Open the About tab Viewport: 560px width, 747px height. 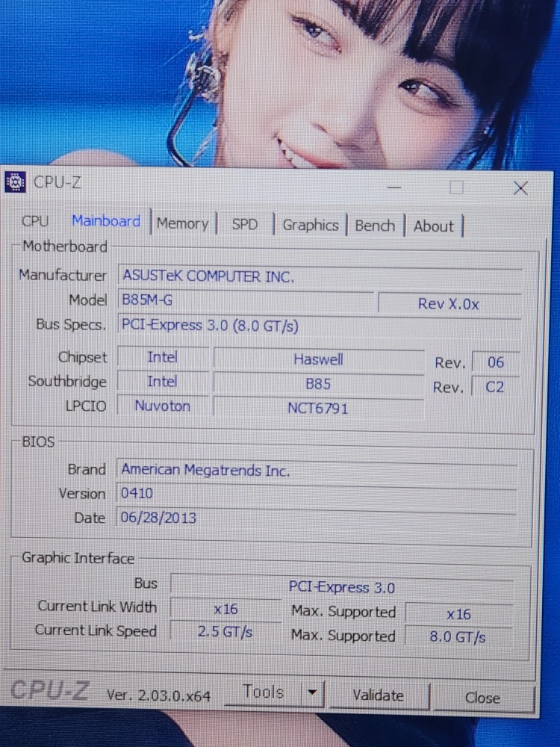click(433, 226)
